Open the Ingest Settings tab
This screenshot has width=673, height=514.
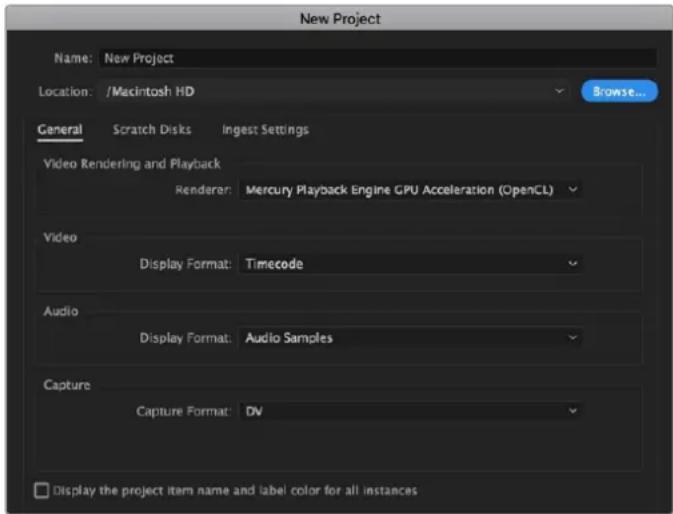pyautogui.click(x=265, y=130)
